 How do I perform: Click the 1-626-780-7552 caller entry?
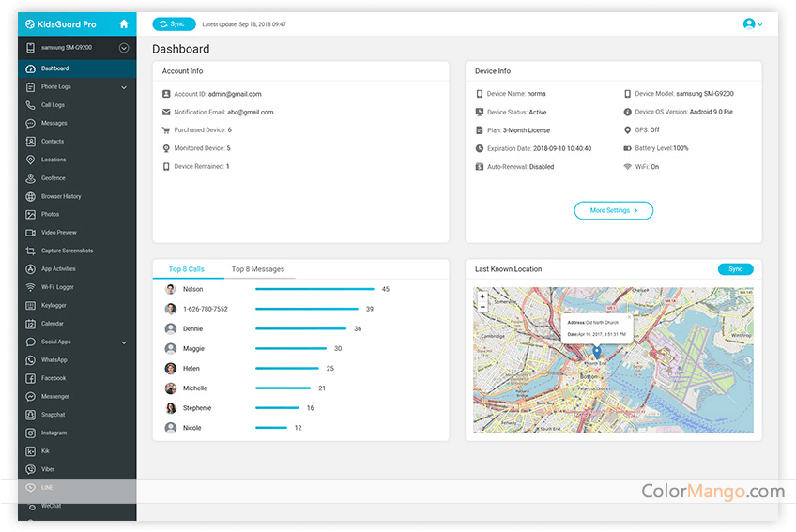(x=205, y=309)
